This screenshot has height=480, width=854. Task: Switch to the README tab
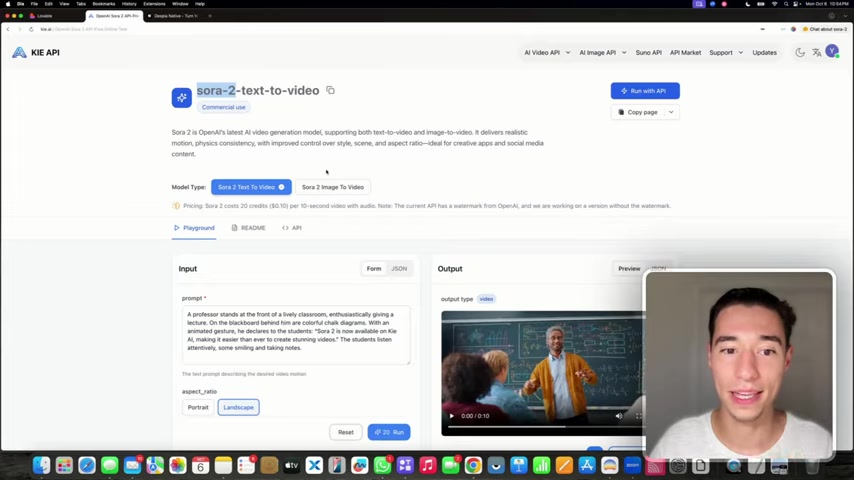point(249,228)
